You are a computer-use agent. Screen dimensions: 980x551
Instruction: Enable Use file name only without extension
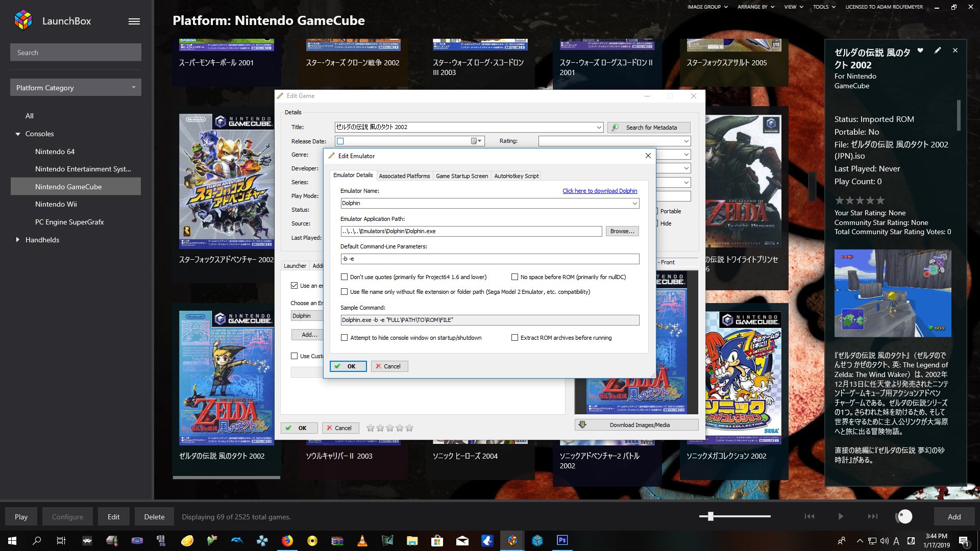click(x=345, y=292)
